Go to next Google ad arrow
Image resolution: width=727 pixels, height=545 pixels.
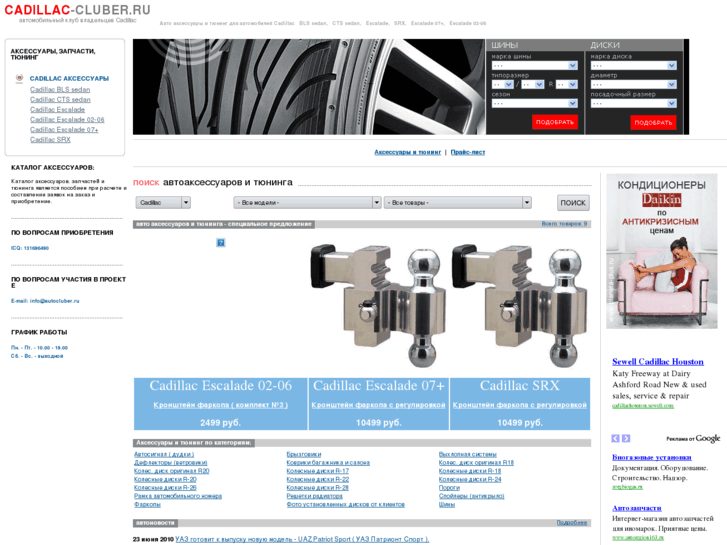tap(626, 438)
